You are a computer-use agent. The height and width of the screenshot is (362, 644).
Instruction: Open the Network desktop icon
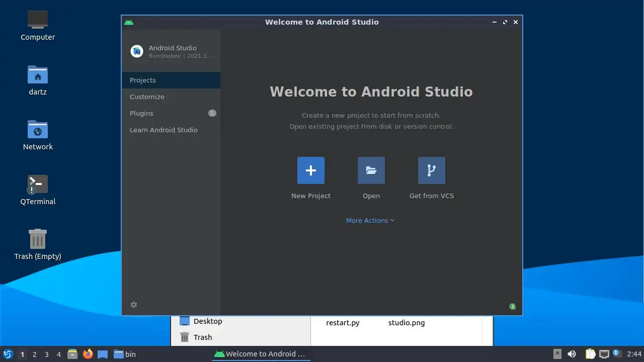[38, 129]
